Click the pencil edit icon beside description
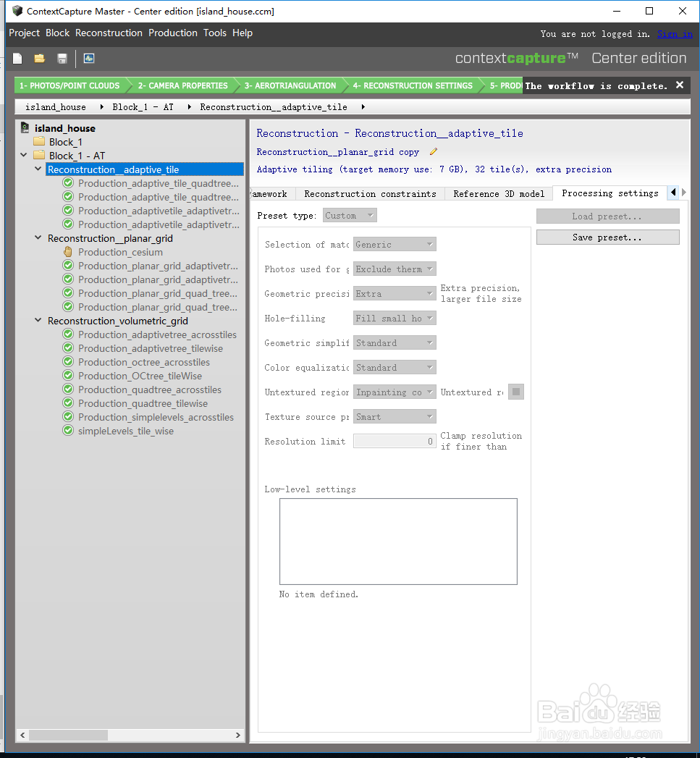Viewport: 700px width, 758px height. (x=434, y=152)
